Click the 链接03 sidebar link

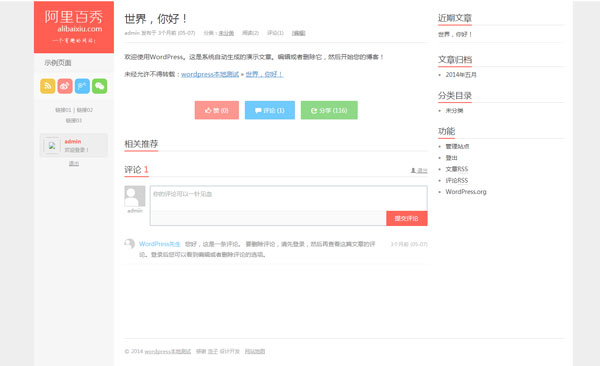[x=74, y=120]
